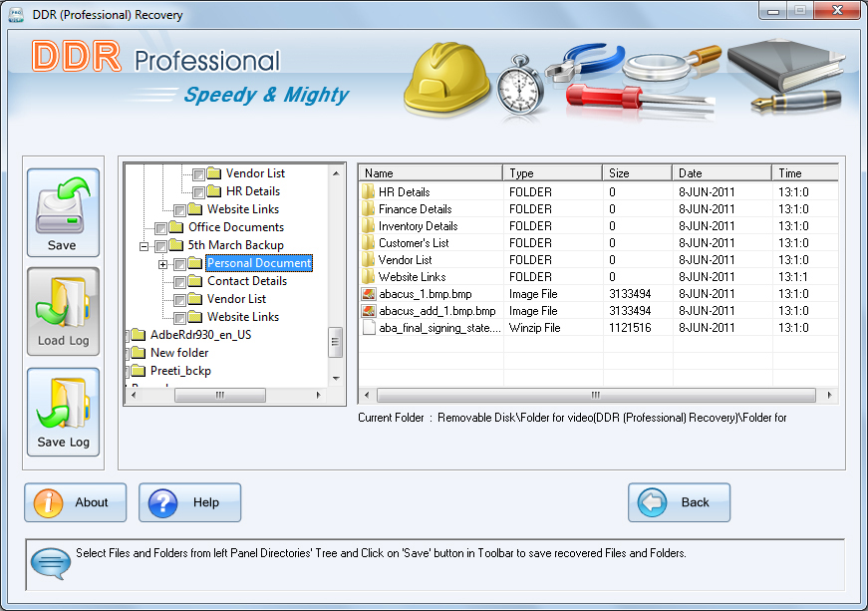Check the Vendor List checkbox under 5th March Backup
This screenshot has height=611, width=868.
pos(179,300)
